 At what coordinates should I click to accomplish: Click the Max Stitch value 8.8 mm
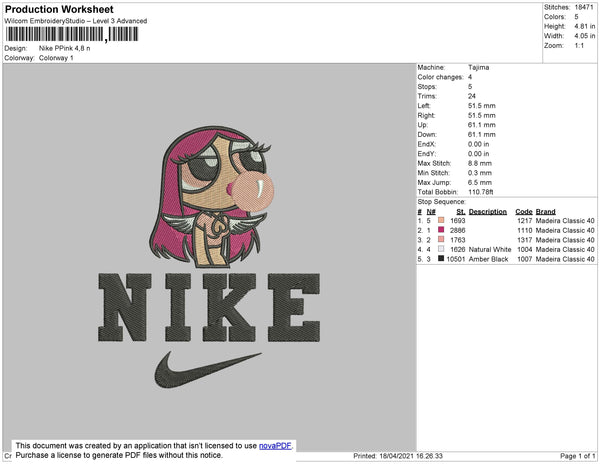point(480,163)
